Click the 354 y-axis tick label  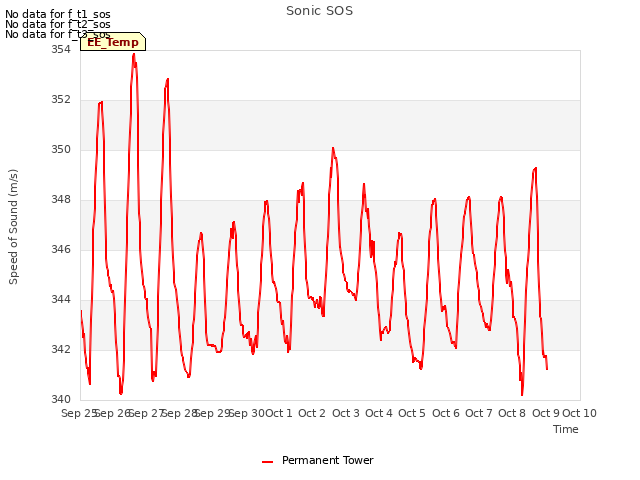61,49
